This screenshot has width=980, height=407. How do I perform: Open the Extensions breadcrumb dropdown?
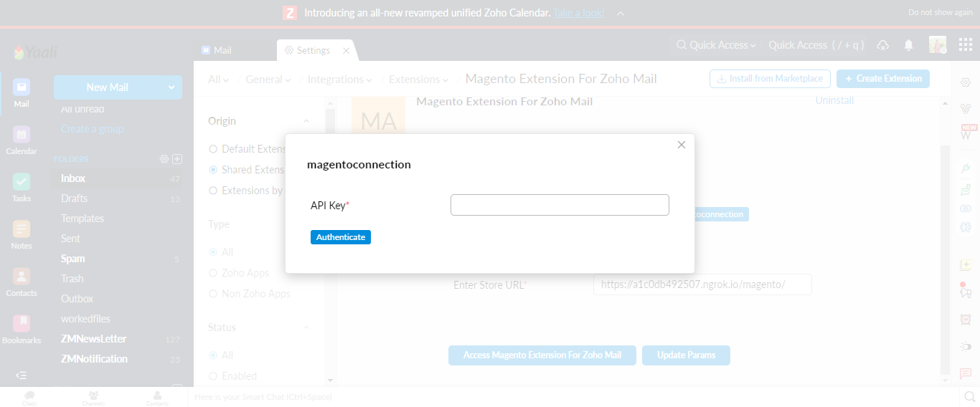coord(419,80)
